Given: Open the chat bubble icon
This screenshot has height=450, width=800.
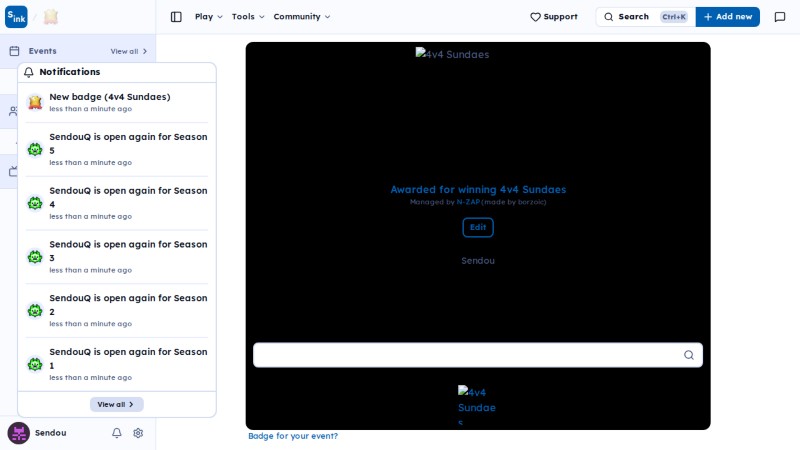Looking at the screenshot, I should pos(780,17).
